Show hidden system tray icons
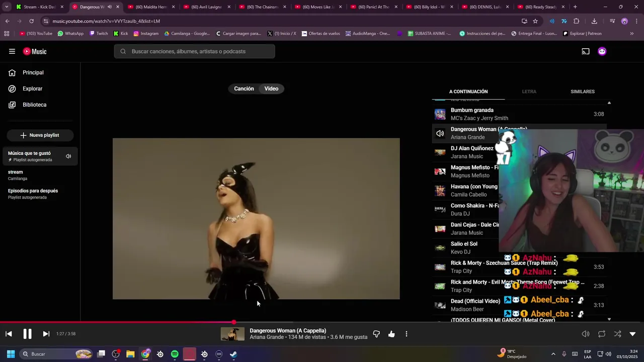Viewport: 644px width, 362px height. click(553, 354)
